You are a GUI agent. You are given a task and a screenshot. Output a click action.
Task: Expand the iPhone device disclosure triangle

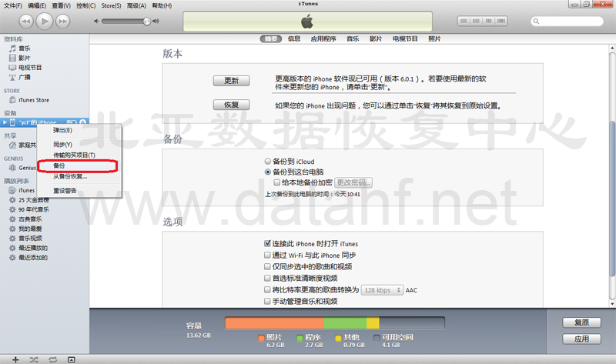5,122
